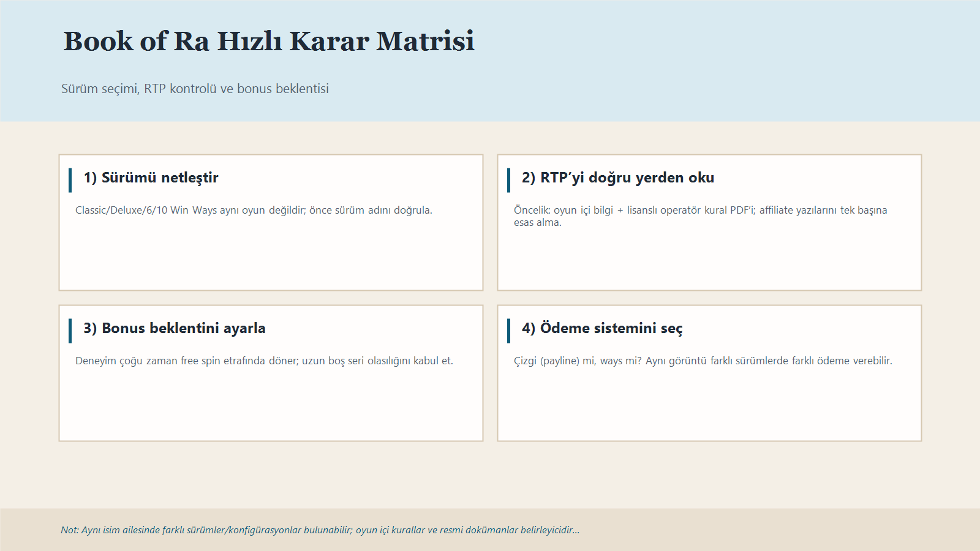Screen dimensions: 980x551
Task: Click the heading "1) Sürümü netleştir"
Action: coord(151,178)
